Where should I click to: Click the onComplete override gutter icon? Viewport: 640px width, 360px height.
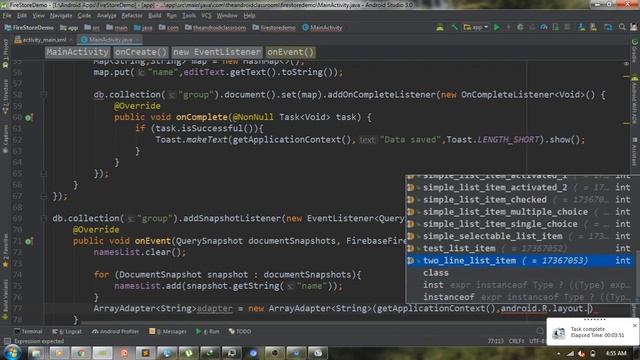[x=28, y=118]
